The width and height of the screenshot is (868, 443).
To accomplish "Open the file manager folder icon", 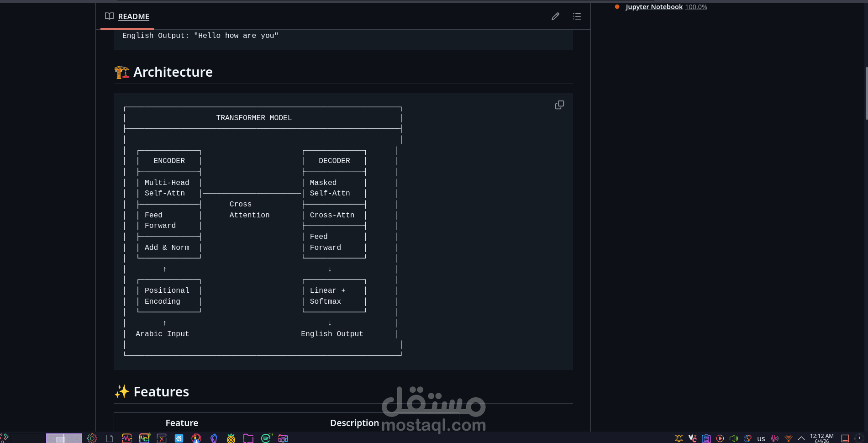I will point(248,438).
